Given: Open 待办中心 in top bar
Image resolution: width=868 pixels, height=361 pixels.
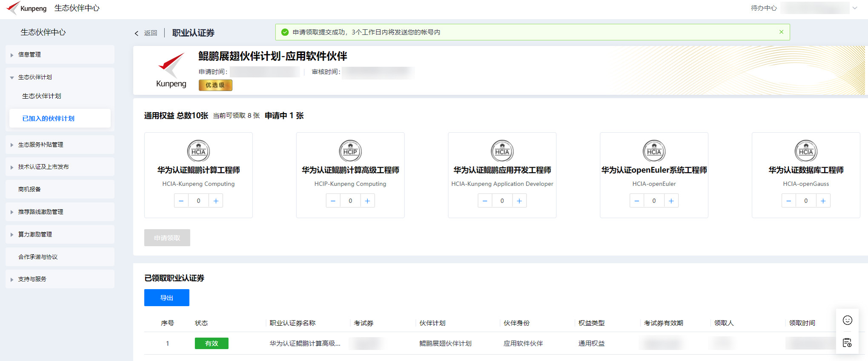Looking at the screenshot, I should click(764, 8).
